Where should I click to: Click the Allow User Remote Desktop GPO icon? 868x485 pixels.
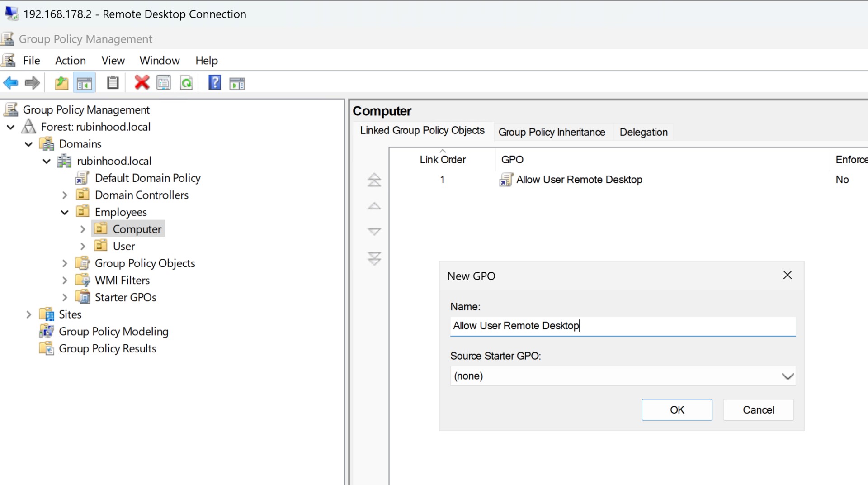pos(505,180)
